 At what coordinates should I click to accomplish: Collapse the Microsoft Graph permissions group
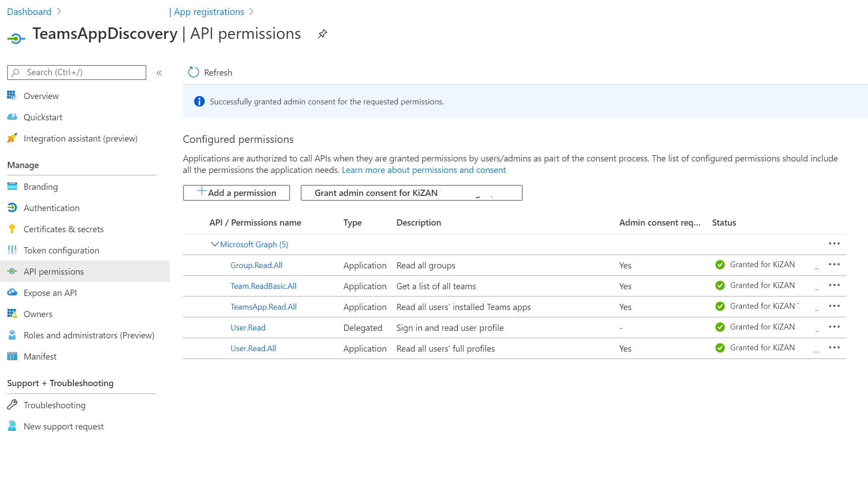click(x=214, y=244)
